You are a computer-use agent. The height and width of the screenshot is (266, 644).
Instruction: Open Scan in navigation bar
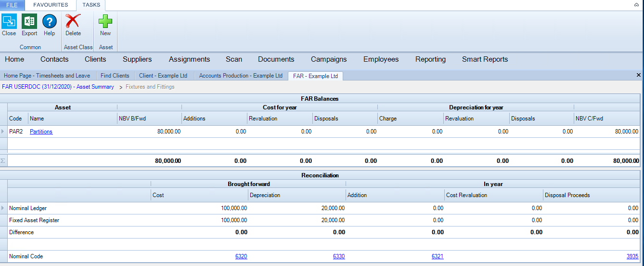234,59
